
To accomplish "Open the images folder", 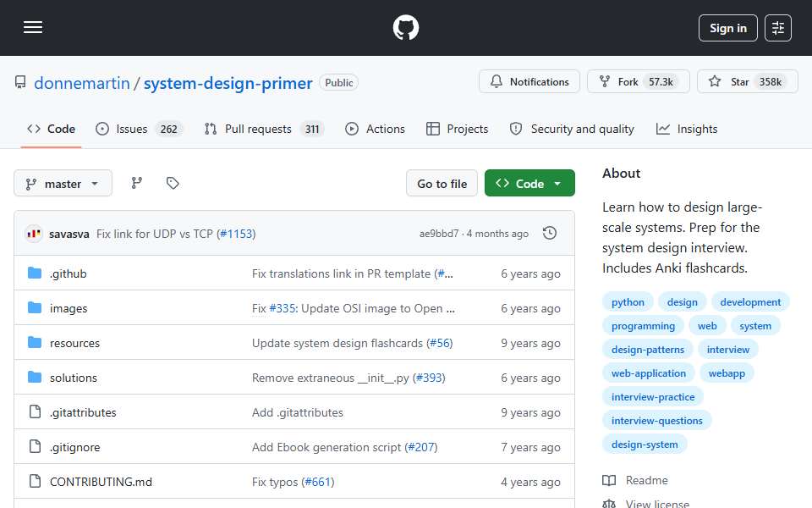I will 69,308.
